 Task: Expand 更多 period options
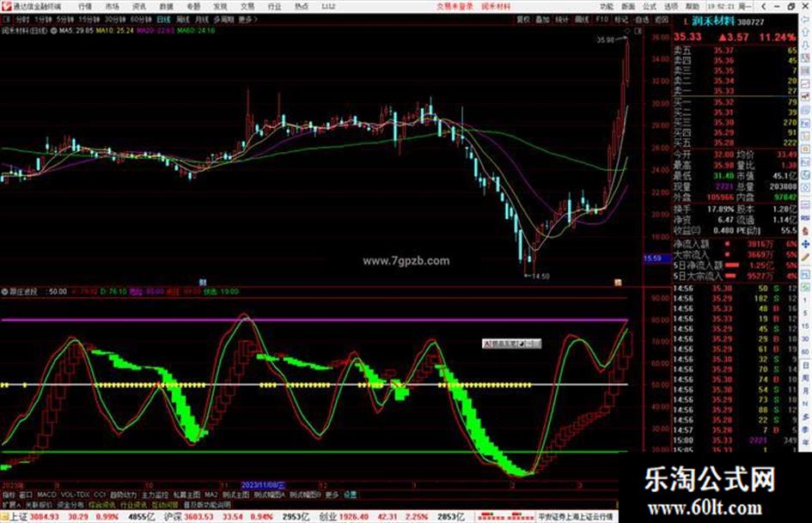coord(247,19)
